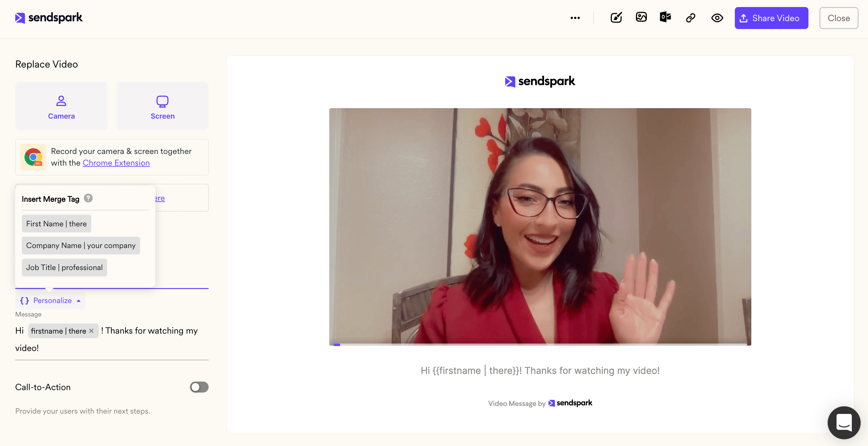Click the Outlook email icon
The height and width of the screenshot is (446, 868).
(x=666, y=17)
